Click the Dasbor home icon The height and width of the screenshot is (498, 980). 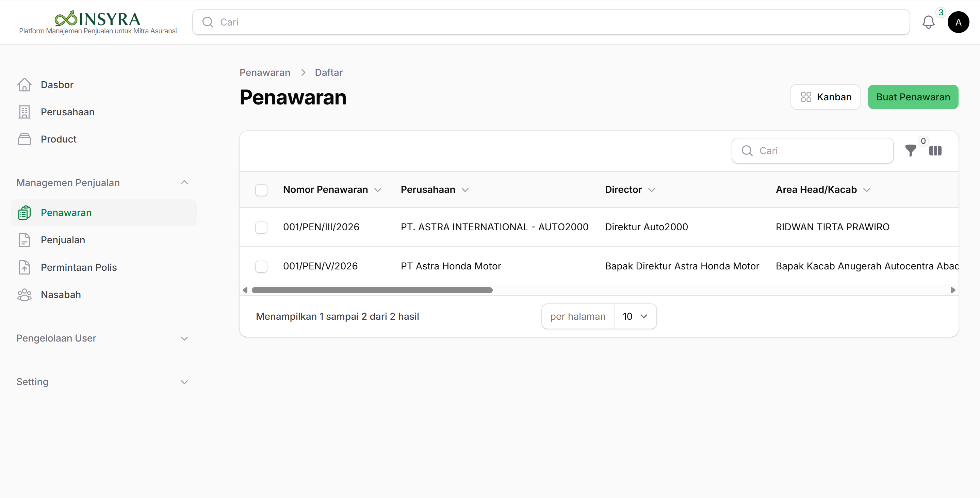[24, 84]
